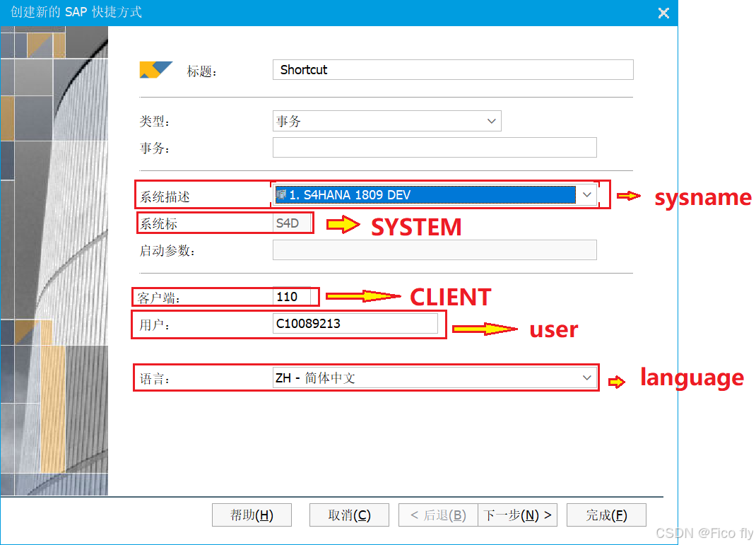Click the 系统标 label text
756x545 pixels.
click(x=159, y=224)
